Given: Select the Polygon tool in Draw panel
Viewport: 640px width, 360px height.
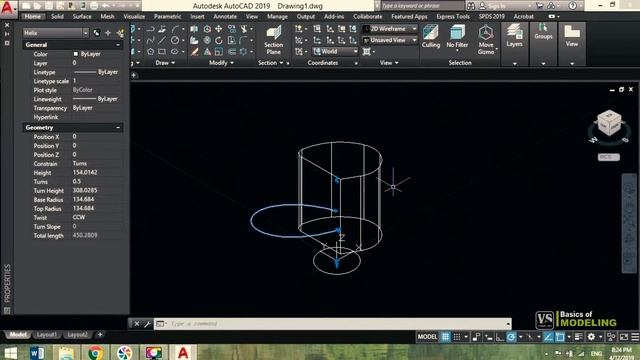Looking at the screenshot, I should click(x=150, y=51).
